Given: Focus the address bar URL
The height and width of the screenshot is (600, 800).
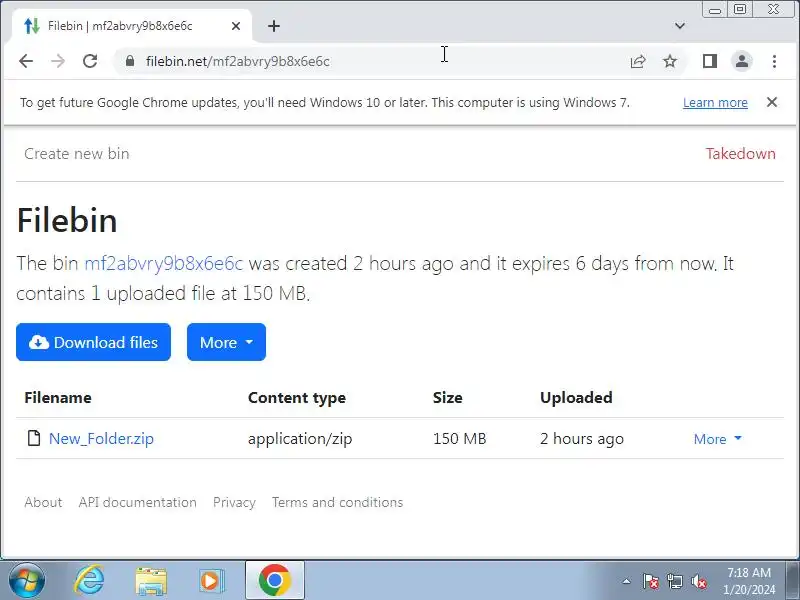Looking at the screenshot, I should (x=238, y=61).
